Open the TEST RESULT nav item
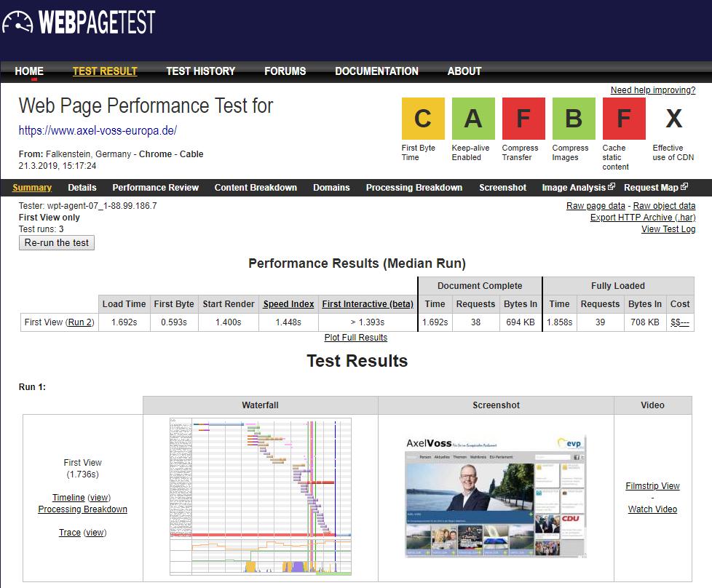 tap(105, 71)
